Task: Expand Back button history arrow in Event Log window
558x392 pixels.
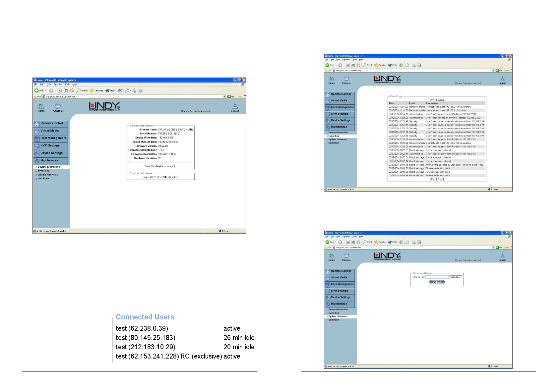Action: (336, 65)
